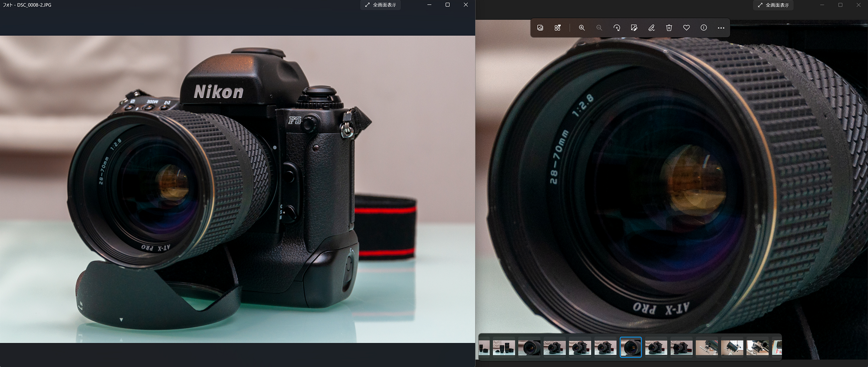Open the collage/favorites grid icon
This screenshot has height=367, width=868.
(558, 28)
